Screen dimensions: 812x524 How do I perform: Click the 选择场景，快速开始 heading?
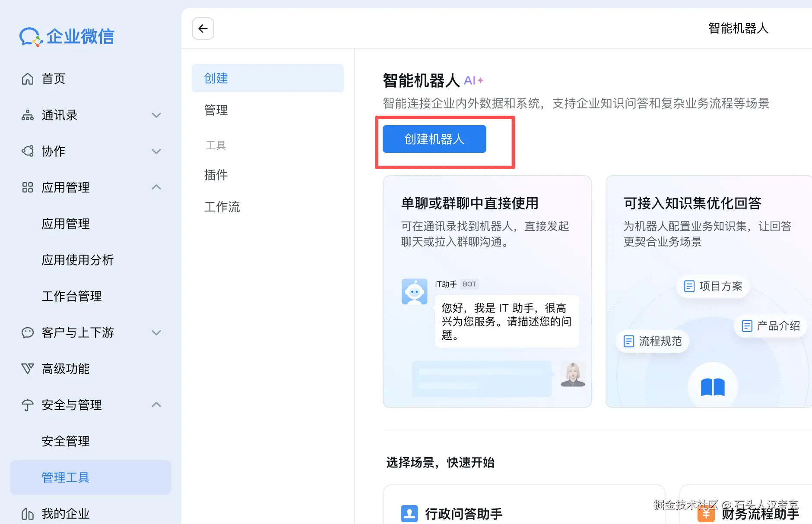tap(440, 462)
